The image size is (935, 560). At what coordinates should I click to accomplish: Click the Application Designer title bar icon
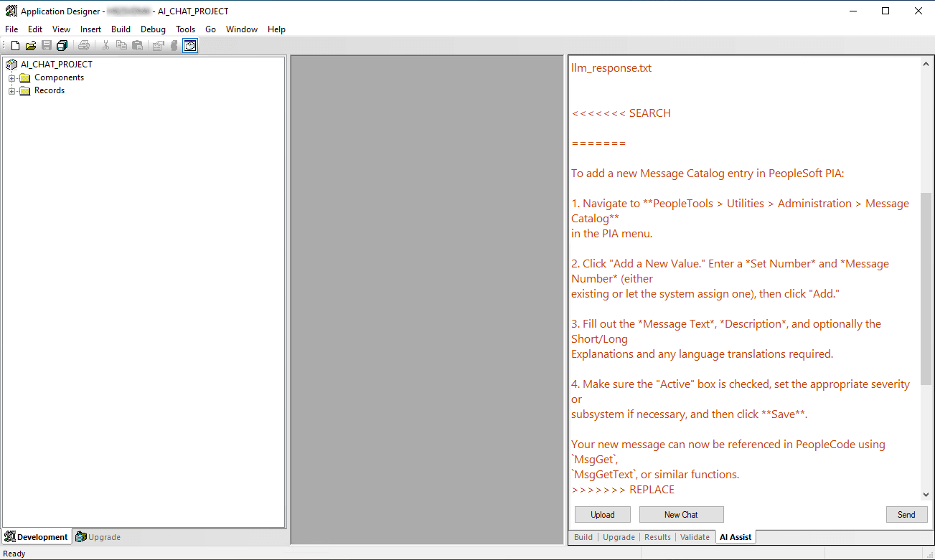coord(11,11)
